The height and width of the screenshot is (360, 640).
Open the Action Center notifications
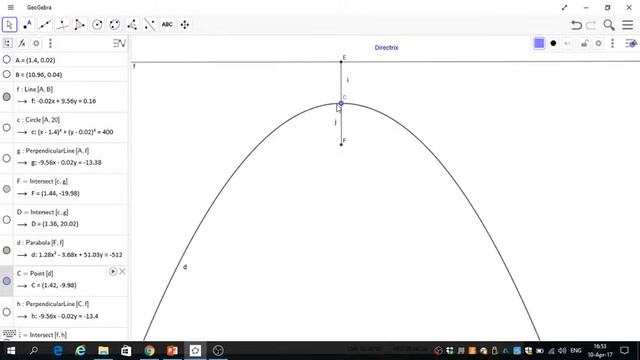(624, 351)
